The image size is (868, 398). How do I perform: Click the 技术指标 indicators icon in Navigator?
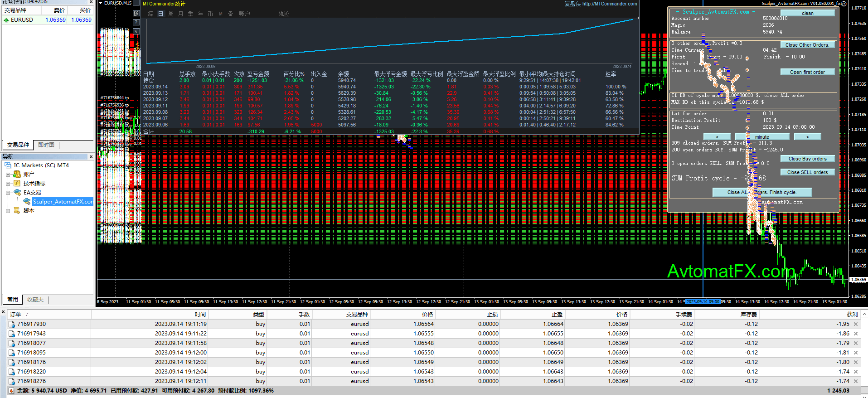(x=17, y=183)
